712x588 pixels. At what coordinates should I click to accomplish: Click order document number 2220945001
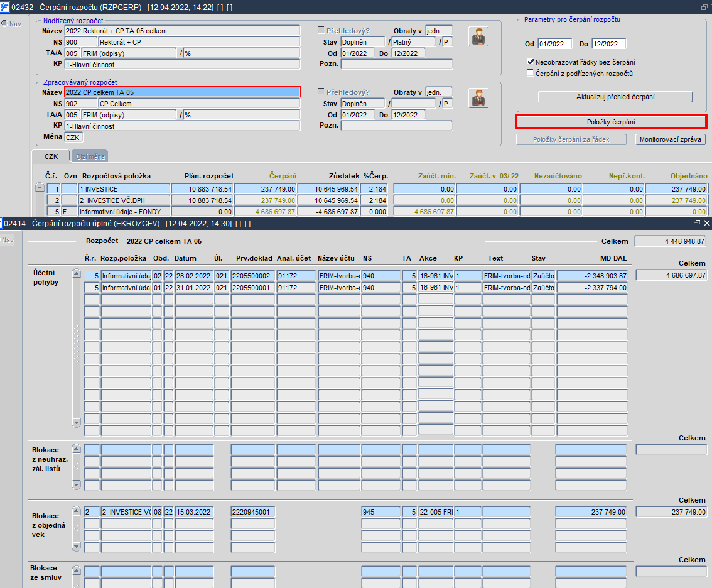[252, 511]
